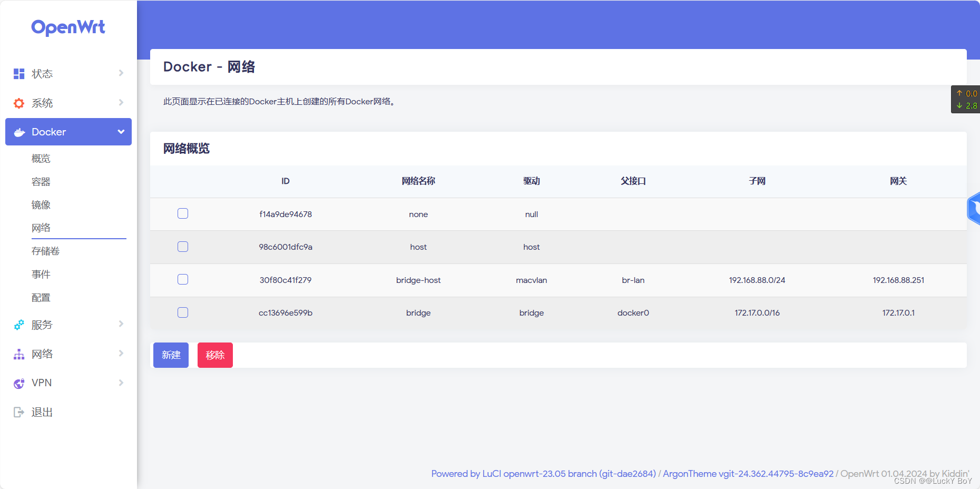This screenshot has height=489, width=980.
Task: Click the red 移除 button
Action: click(215, 355)
